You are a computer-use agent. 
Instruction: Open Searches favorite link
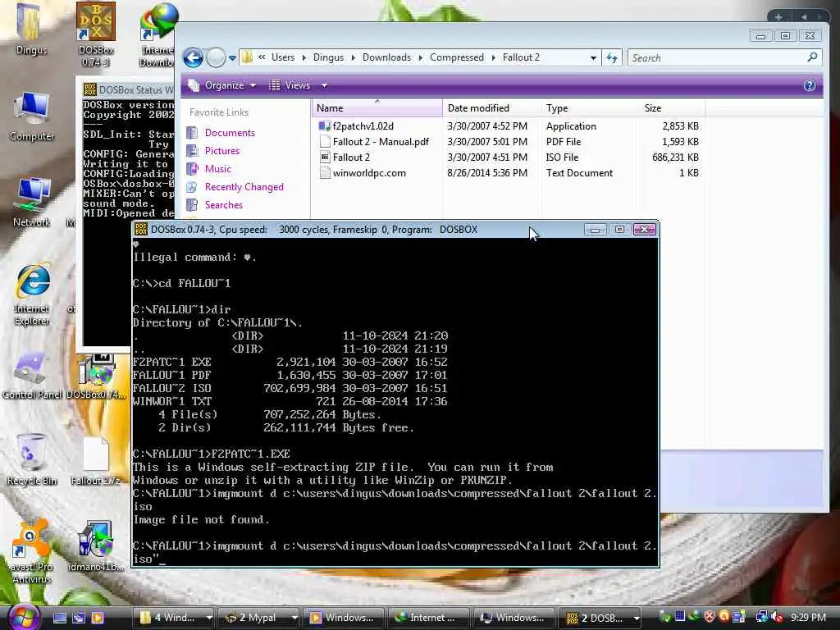(223, 205)
